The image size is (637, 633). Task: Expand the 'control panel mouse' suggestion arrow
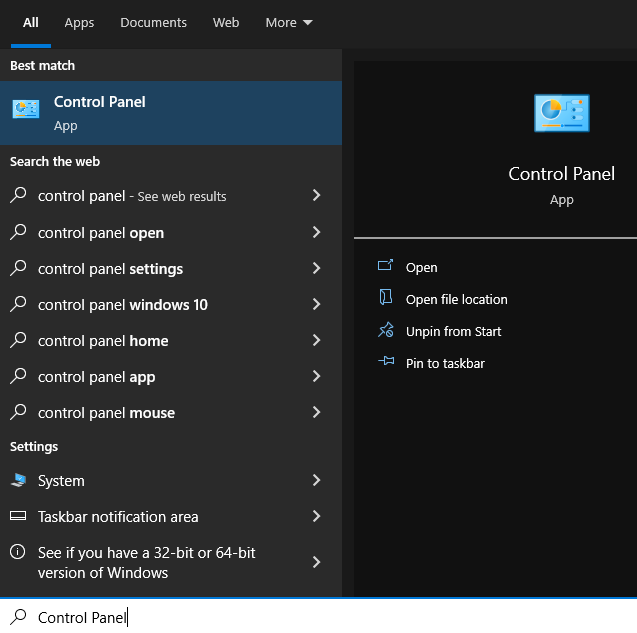point(316,412)
